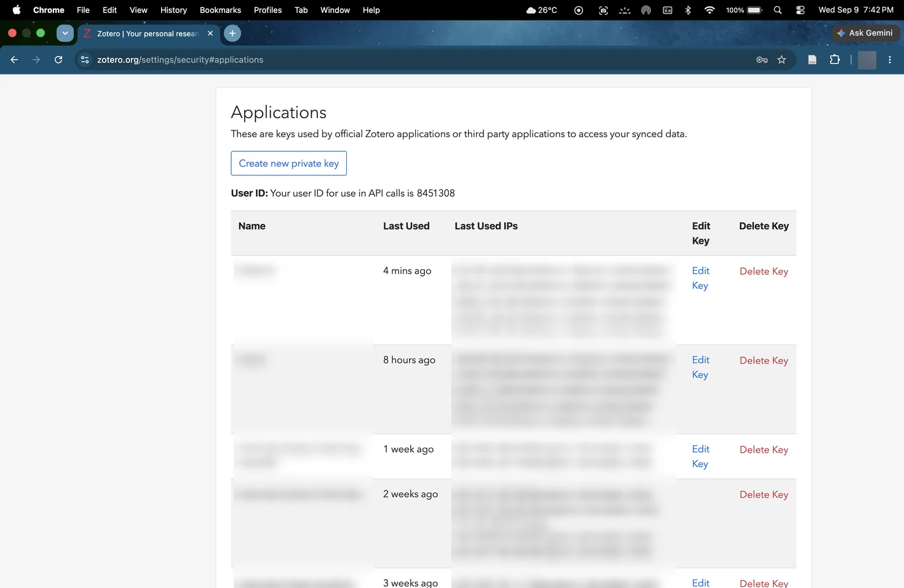Click the Name column header
Image resolution: width=904 pixels, height=588 pixels.
[252, 226]
